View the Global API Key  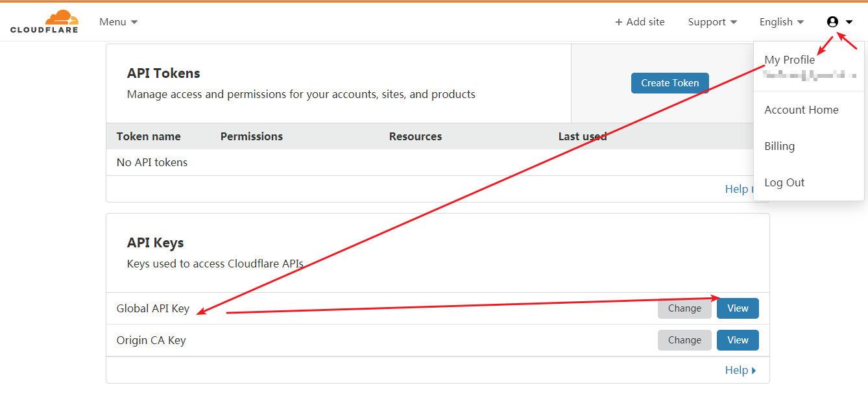point(738,308)
